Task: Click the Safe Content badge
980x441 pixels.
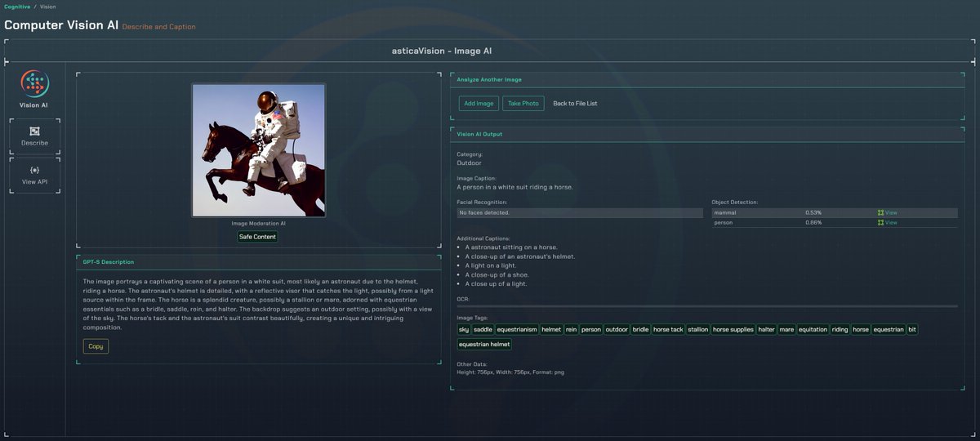Action: (257, 237)
